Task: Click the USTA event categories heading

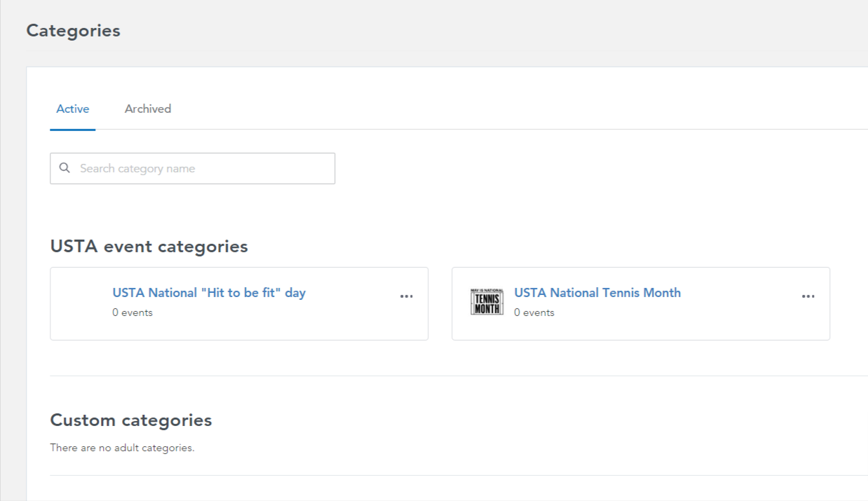Action: pos(149,247)
